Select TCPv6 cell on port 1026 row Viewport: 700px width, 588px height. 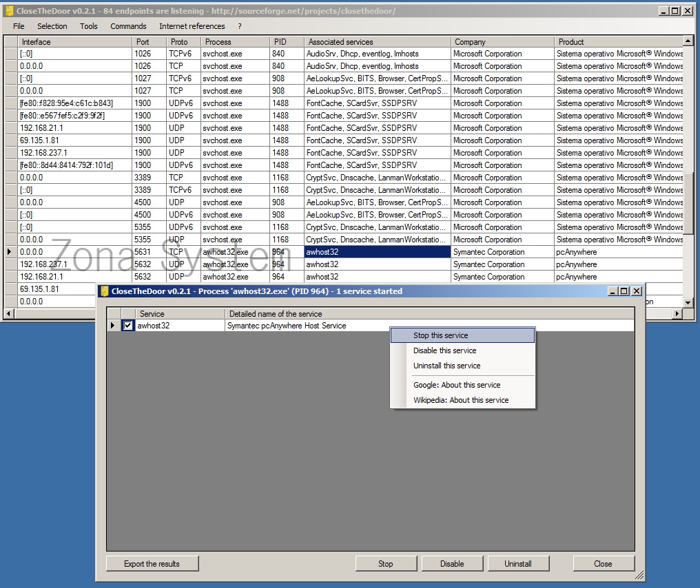pos(183,54)
